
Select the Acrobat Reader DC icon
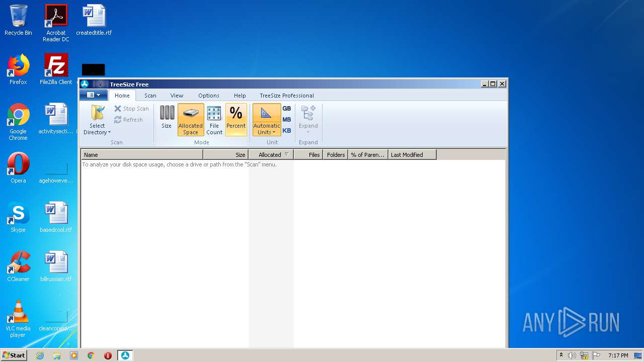(x=56, y=23)
